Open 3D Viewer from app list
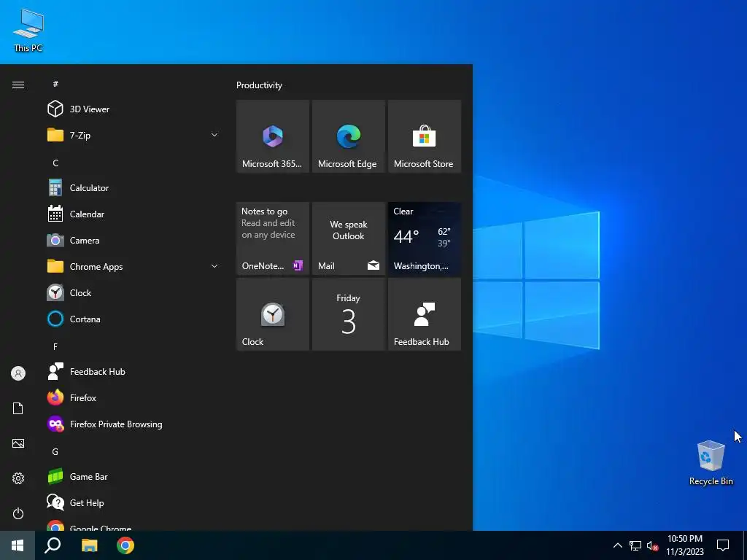Image resolution: width=747 pixels, height=560 pixels. (x=133, y=109)
